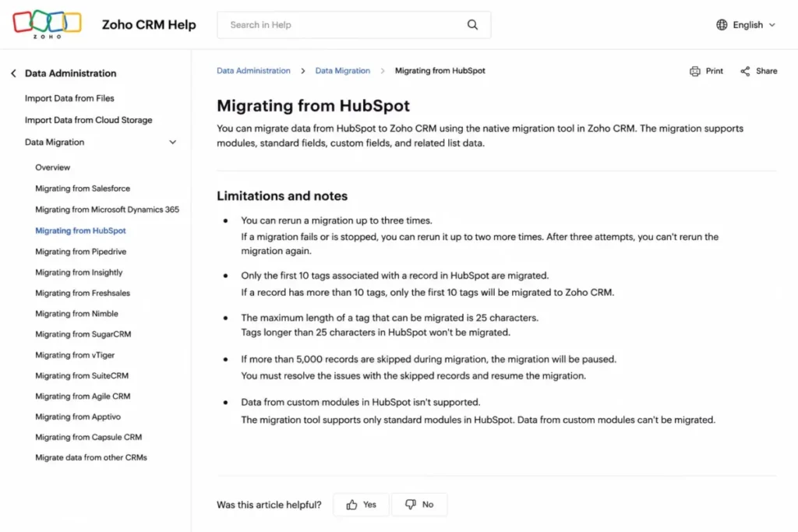Click 'If more than 5,000 records' bullet
The width and height of the screenshot is (798, 532).
[429, 360]
